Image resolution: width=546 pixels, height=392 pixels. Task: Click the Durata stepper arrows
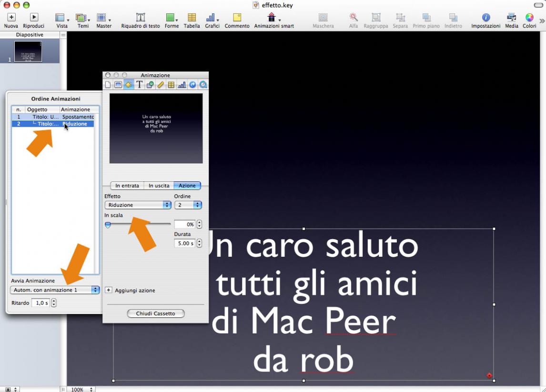coord(199,243)
